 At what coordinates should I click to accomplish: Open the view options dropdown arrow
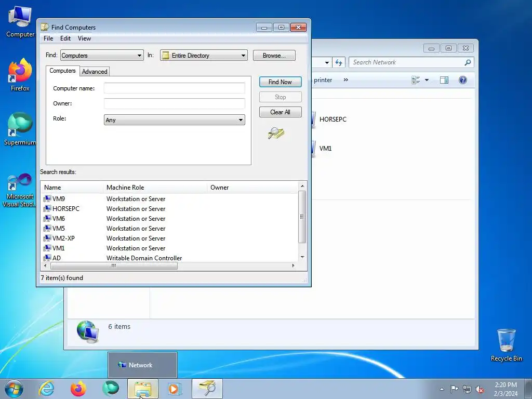[427, 80]
